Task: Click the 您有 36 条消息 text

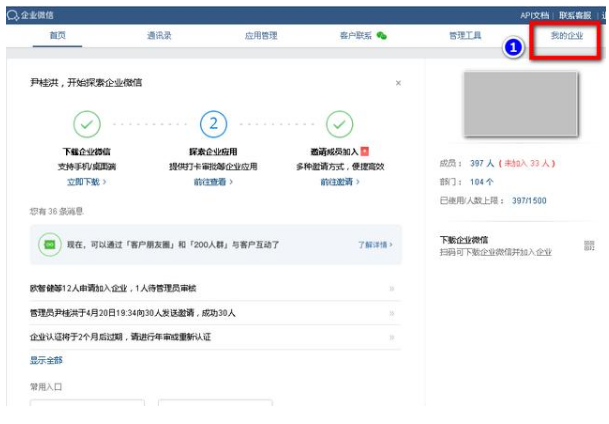Action: [x=57, y=211]
